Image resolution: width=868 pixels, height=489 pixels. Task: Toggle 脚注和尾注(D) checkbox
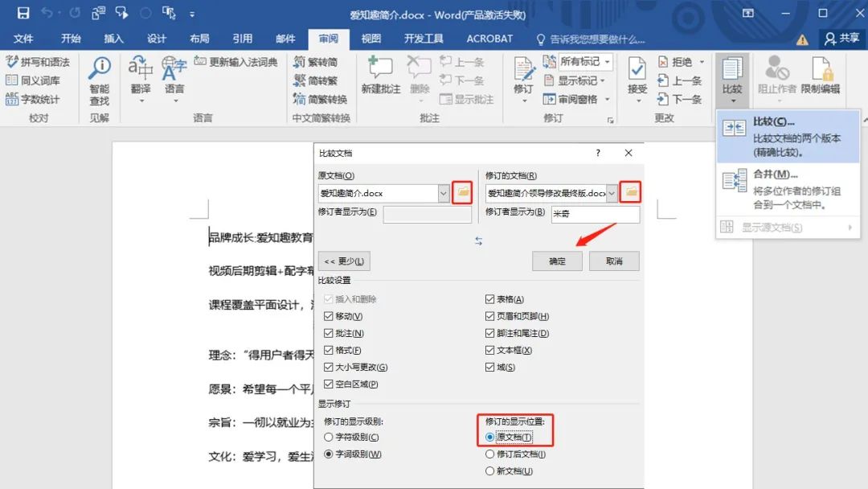coord(489,334)
